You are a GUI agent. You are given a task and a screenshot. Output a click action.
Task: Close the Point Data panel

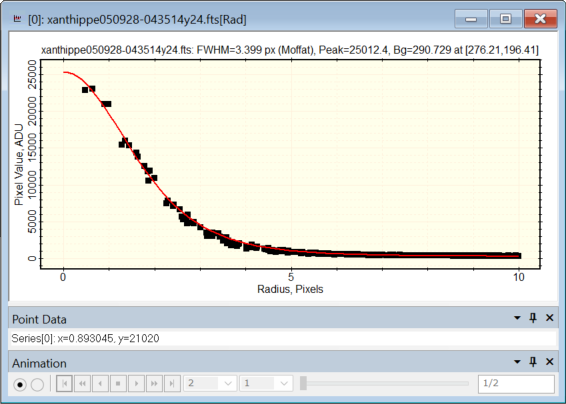tap(549, 318)
